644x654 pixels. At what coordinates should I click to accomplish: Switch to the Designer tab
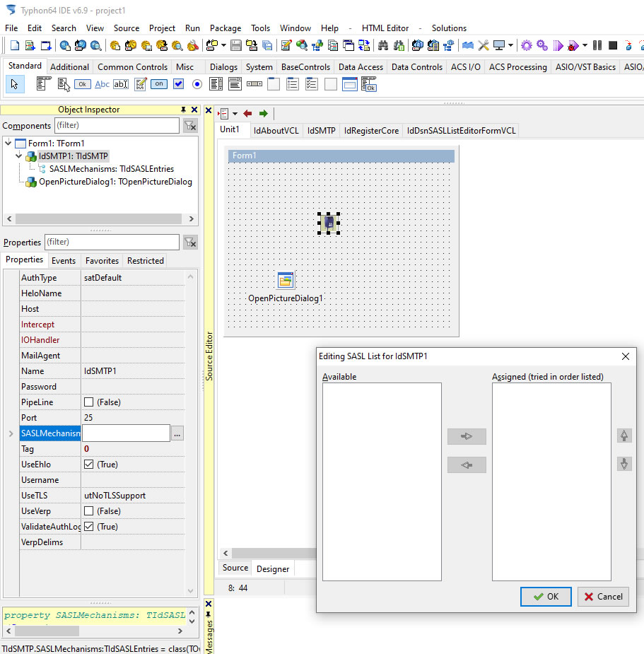pos(273,569)
